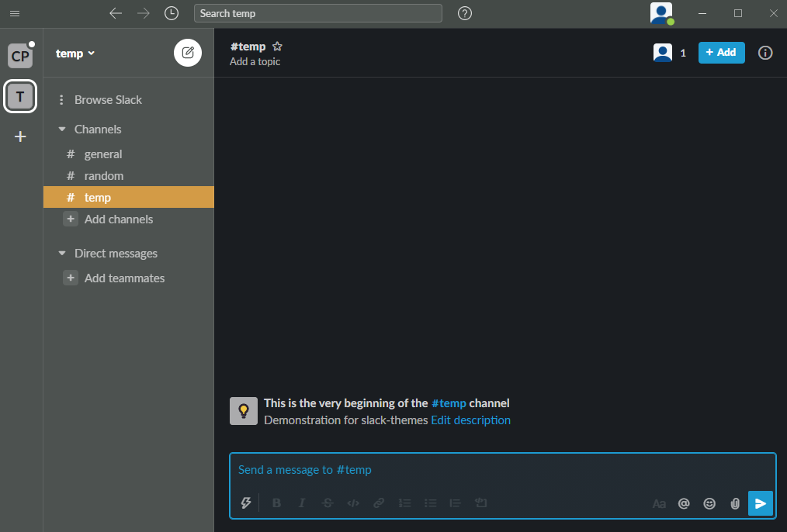Select the T workspace icon
Image resolution: width=787 pixels, height=532 pixels.
tap(20, 96)
